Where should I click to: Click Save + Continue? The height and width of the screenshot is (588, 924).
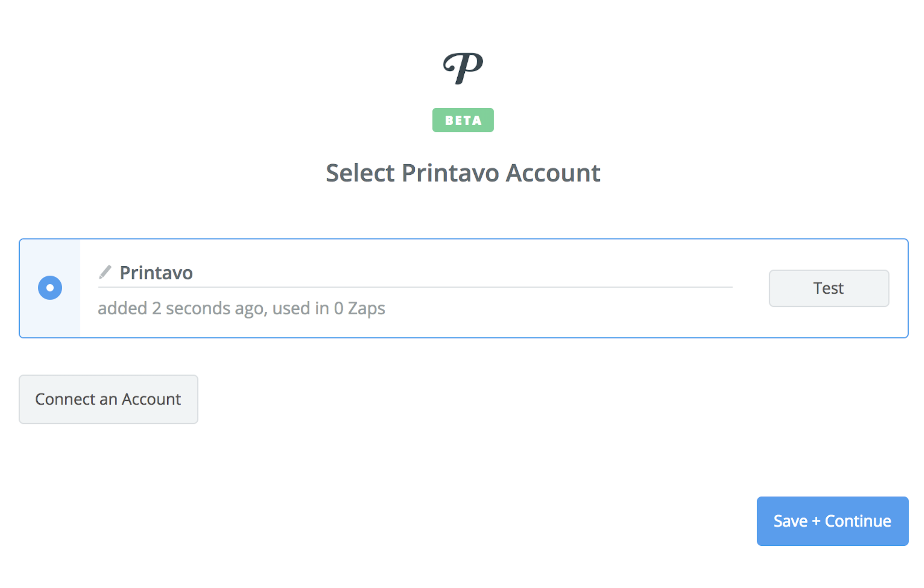tap(832, 521)
